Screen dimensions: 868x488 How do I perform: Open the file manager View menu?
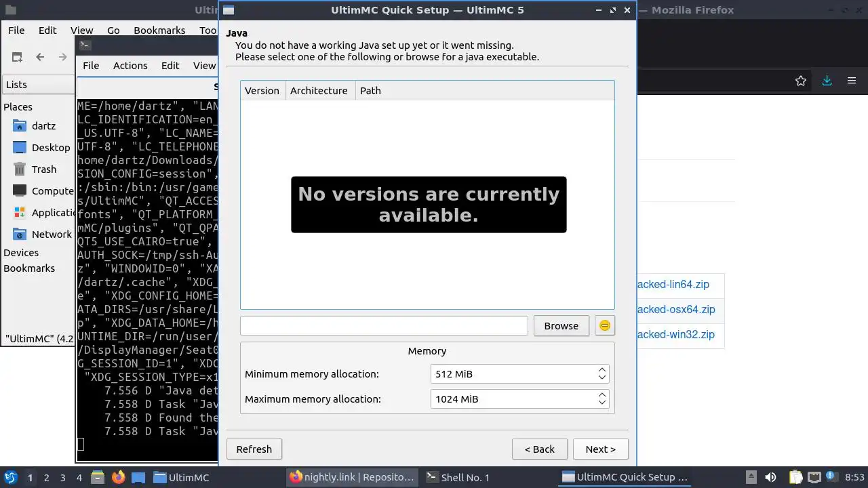(x=82, y=30)
